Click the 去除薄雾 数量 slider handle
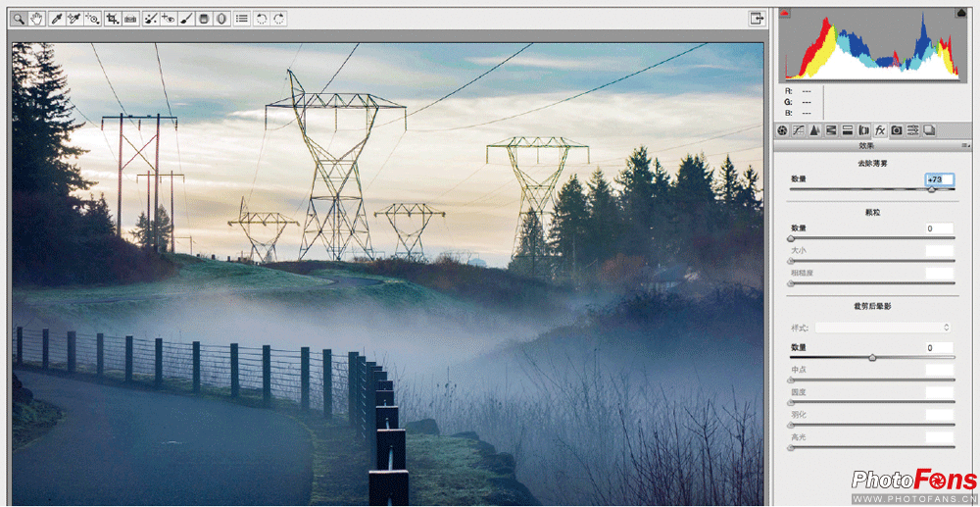The height and width of the screenshot is (507, 980). coord(931,189)
